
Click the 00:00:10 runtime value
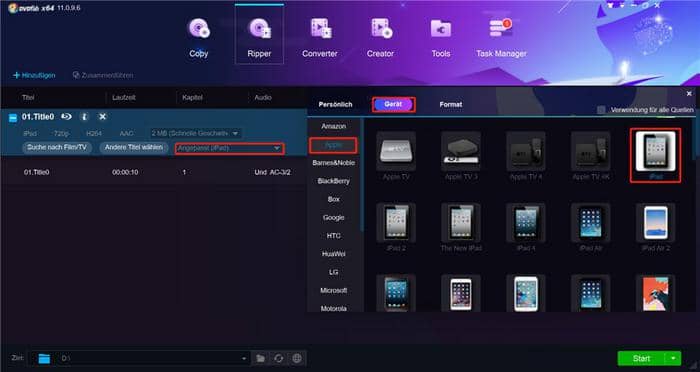point(125,172)
